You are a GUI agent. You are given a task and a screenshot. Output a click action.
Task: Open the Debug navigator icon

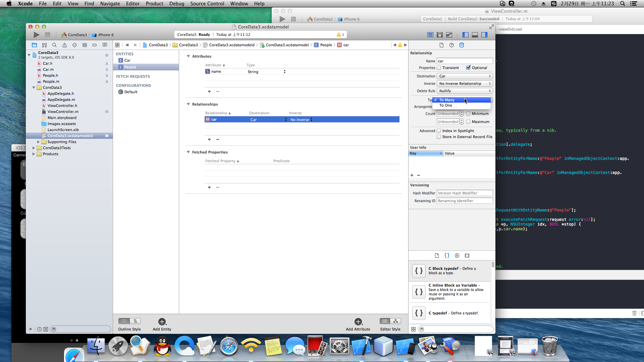[85, 45]
